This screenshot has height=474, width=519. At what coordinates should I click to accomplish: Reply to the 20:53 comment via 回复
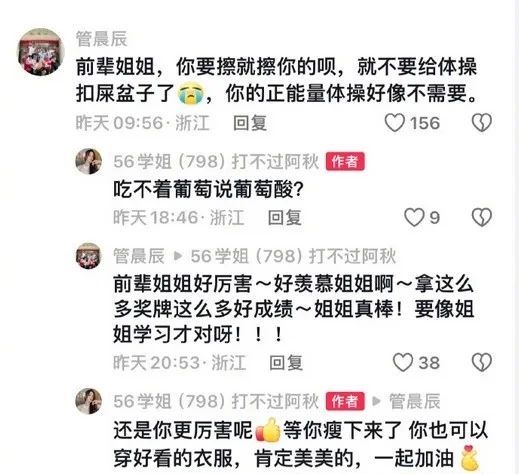[286, 362]
